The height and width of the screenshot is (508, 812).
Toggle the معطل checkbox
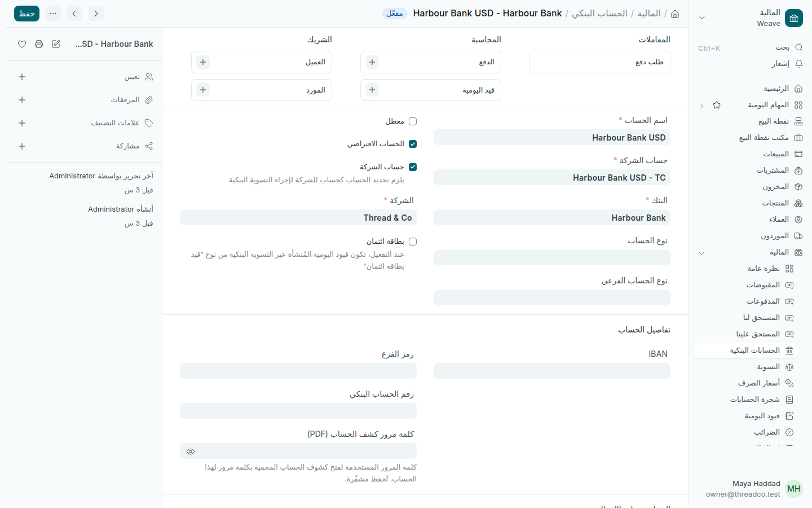click(413, 121)
